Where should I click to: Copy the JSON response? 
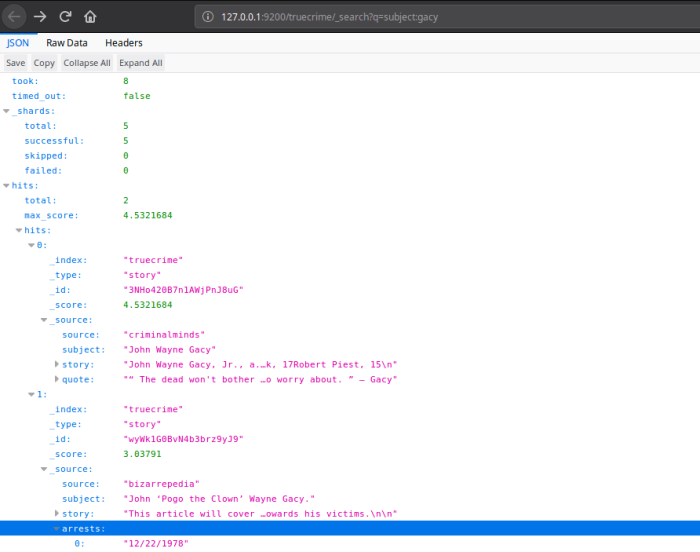[x=44, y=63]
